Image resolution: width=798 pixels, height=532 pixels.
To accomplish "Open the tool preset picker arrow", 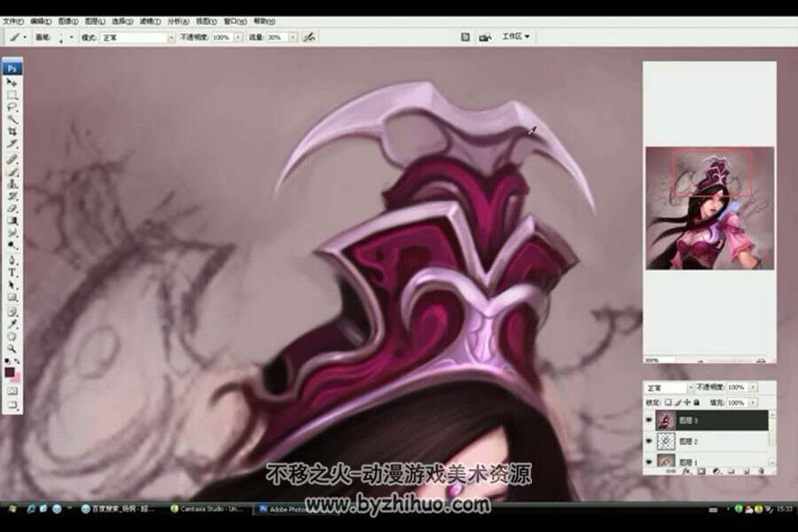I will (x=25, y=37).
